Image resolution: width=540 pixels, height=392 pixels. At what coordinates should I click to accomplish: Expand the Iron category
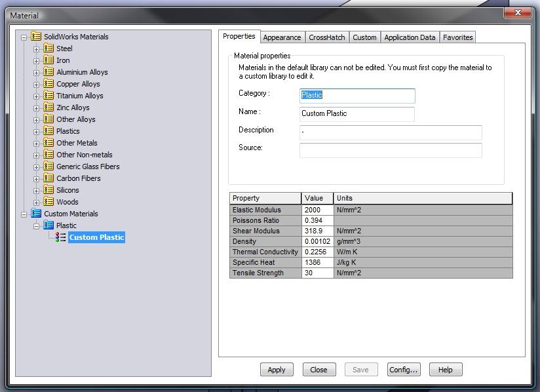coord(36,61)
